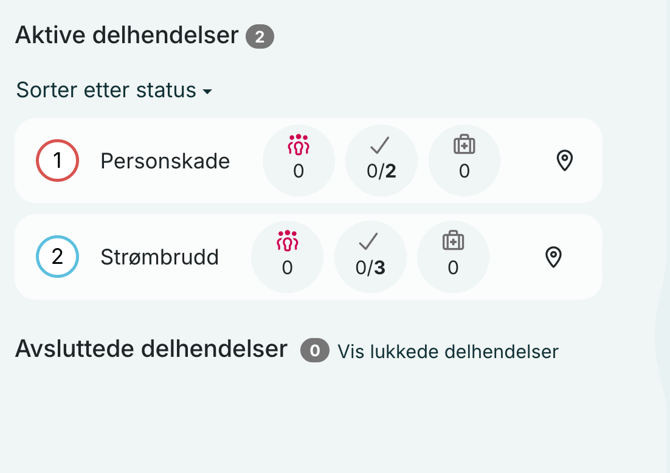Click the people icon in Strømbrudd row
Viewport: 670px width, 473px height.
[287, 241]
